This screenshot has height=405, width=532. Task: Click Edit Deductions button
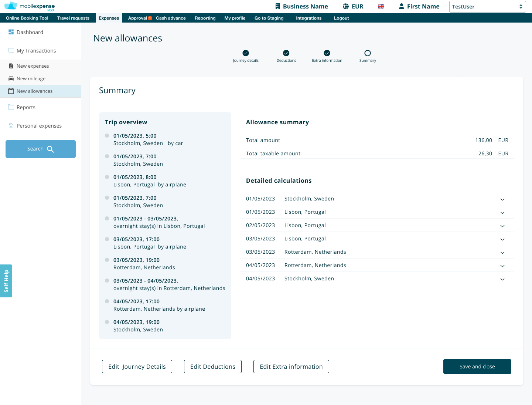(213, 367)
